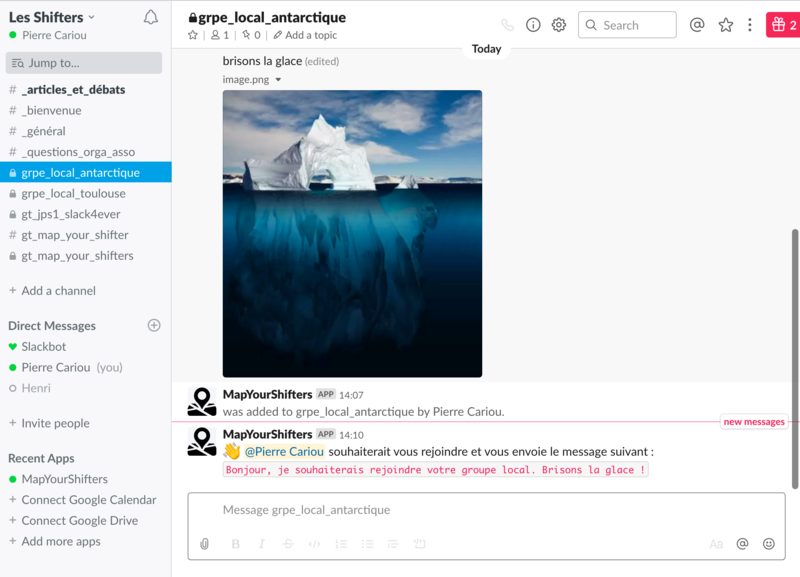Toggle bold formatting in composer

(236, 544)
